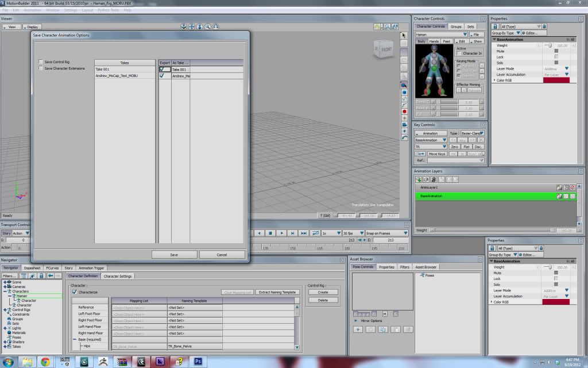Open the Snap on Frames dropdown
The image size is (588, 368).
point(386,233)
